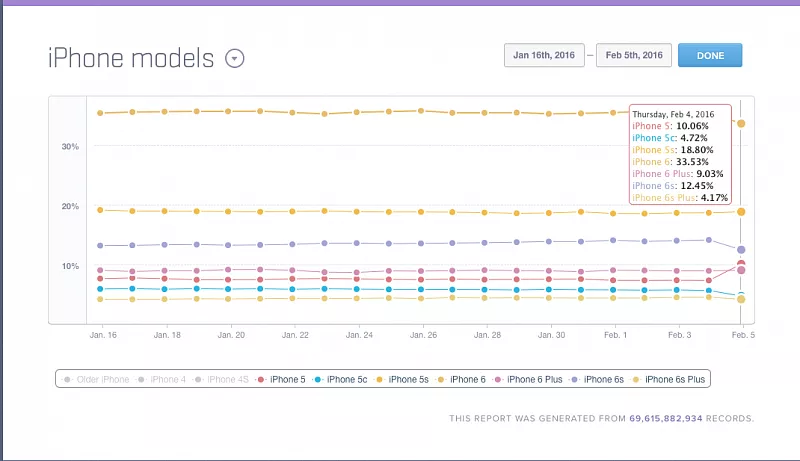
Task: Click the iPhone 6s data point on Feb. 5
Action: tap(741, 249)
